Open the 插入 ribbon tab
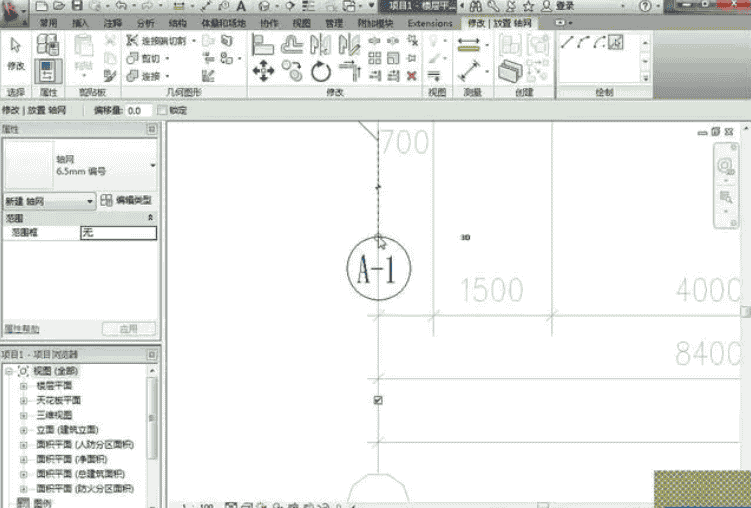Screen dimensions: 751x508 pos(81,23)
